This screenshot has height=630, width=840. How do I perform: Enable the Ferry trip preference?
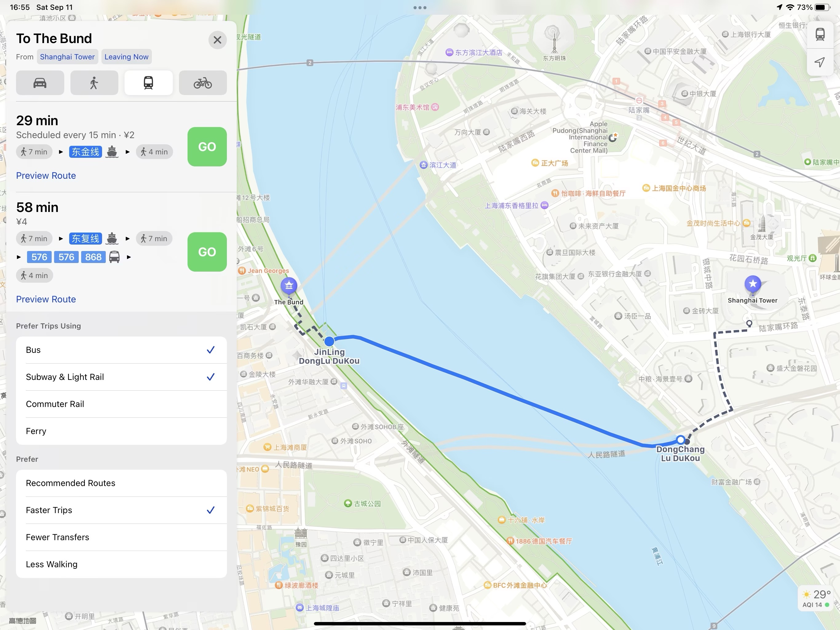pyautogui.click(x=121, y=431)
